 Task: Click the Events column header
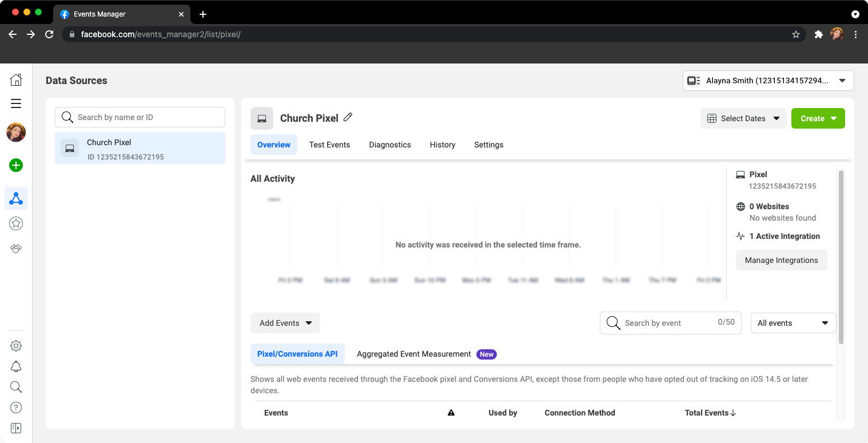[x=276, y=413]
